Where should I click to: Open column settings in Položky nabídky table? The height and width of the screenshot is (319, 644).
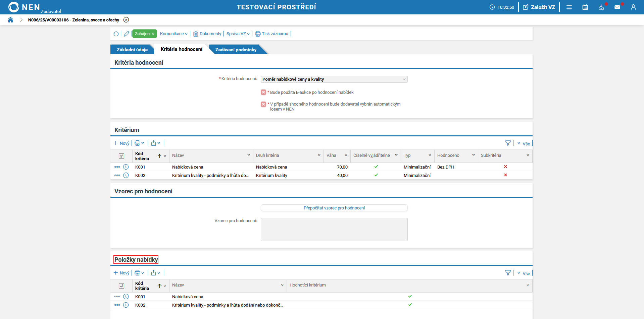[x=121, y=286]
